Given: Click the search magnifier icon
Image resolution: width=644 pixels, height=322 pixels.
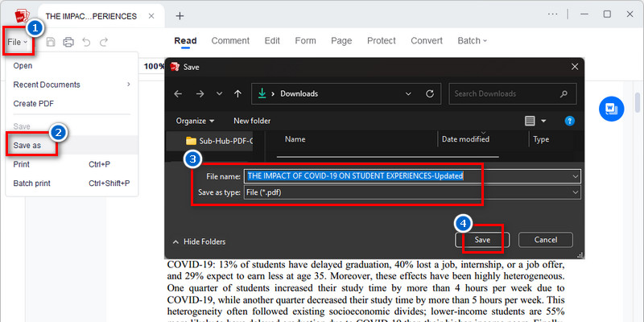Looking at the screenshot, I should (x=563, y=93).
